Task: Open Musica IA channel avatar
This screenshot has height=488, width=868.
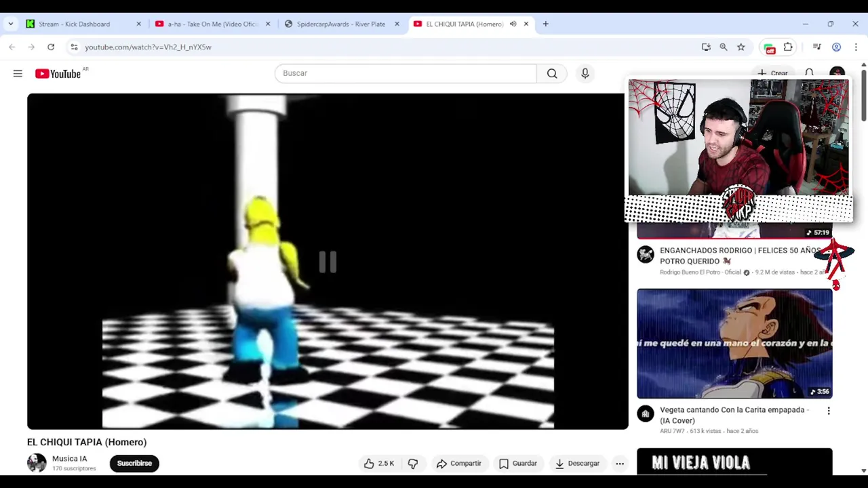Action: [x=37, y=463]
